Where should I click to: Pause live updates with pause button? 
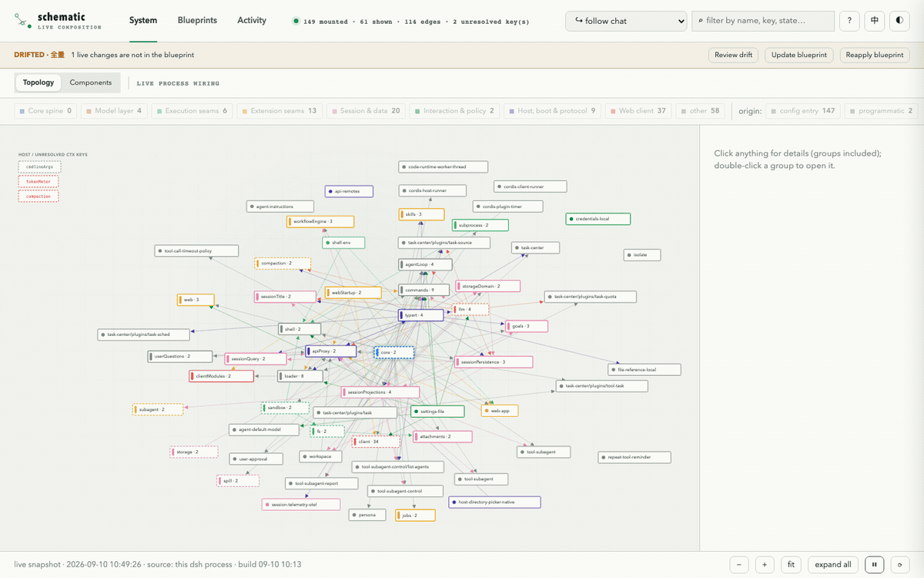point(874,565)
